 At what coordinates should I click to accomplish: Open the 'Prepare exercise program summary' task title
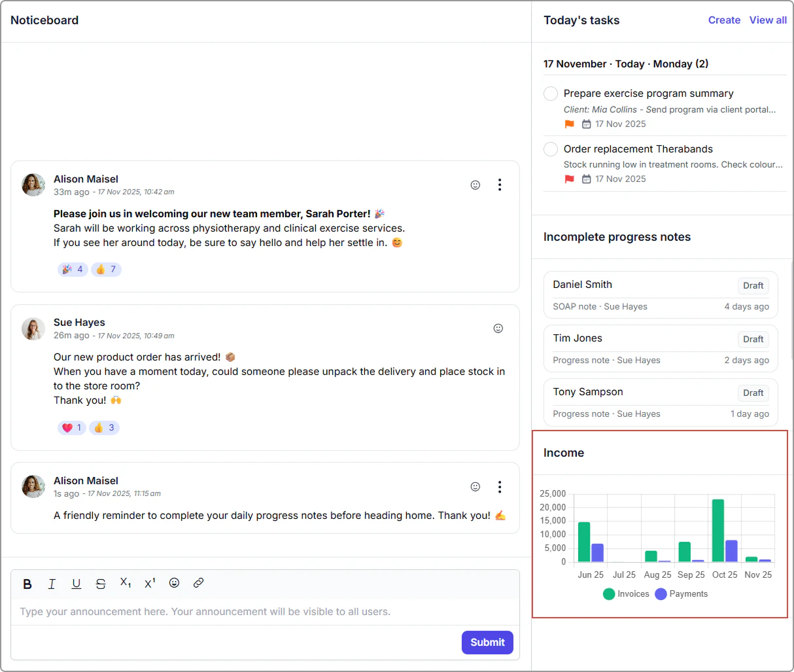[x=648, y=94]
